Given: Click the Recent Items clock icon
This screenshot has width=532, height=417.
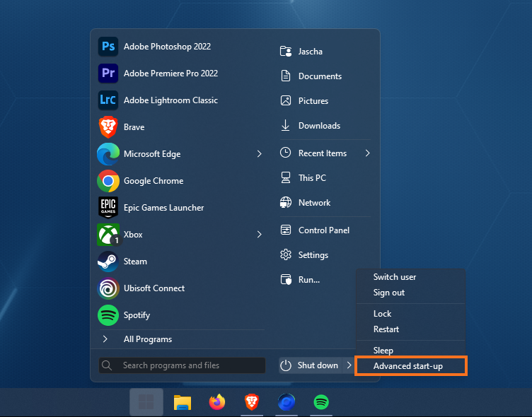Looking at the screenshot, I should pyautogui.click(x=286, y=153).
